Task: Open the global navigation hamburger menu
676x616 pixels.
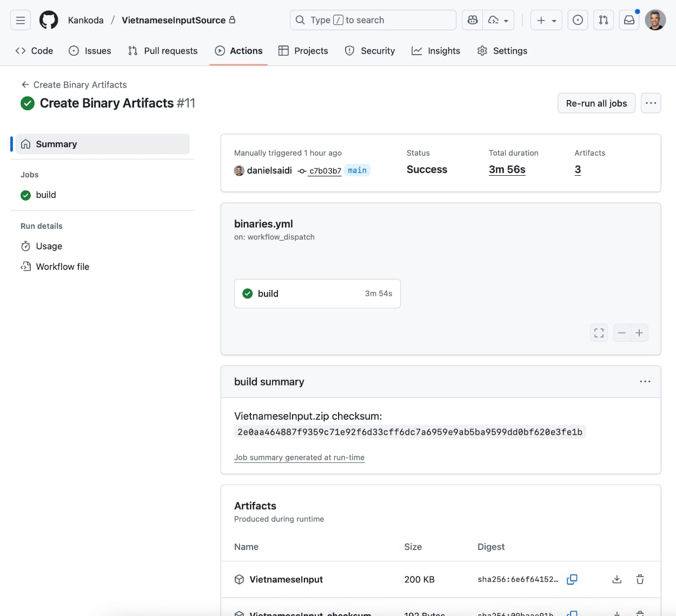Action: pos(20,20)
